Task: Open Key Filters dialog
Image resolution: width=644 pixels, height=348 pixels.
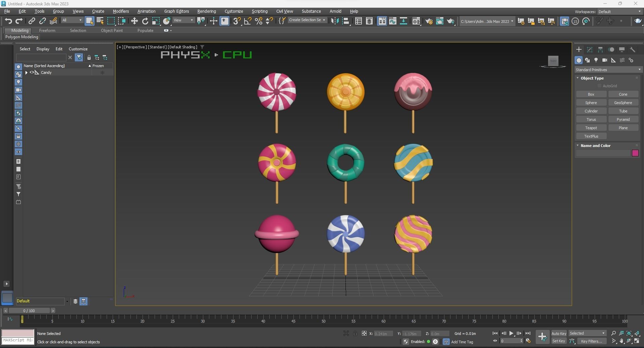Action: 591,341
